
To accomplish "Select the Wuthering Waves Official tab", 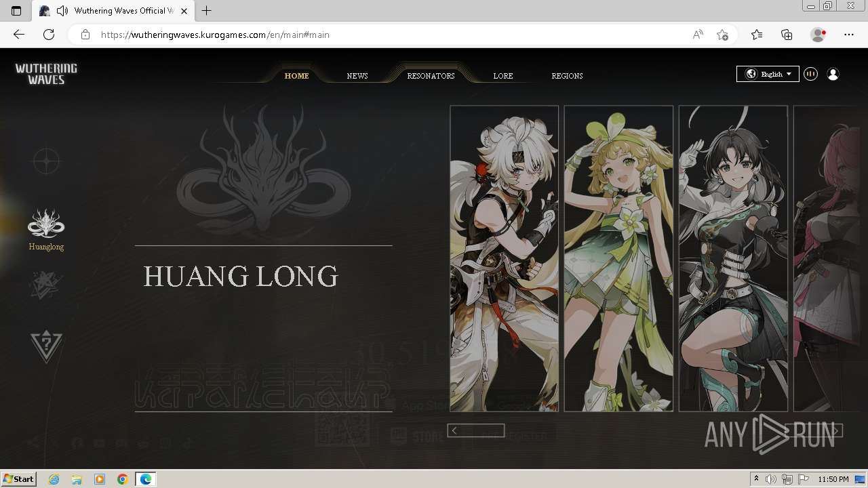I will click(113, 11).
